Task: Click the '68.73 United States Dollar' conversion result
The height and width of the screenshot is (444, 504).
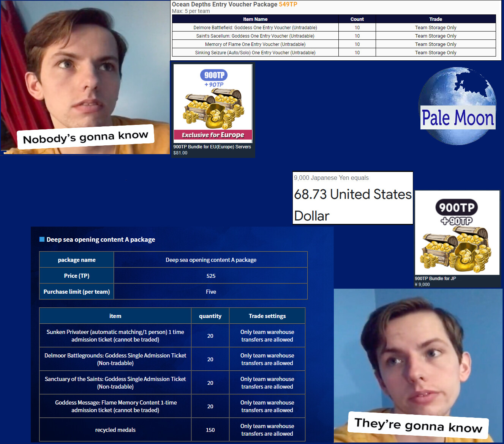Action: pyautogui.click(x=352, y=205)
